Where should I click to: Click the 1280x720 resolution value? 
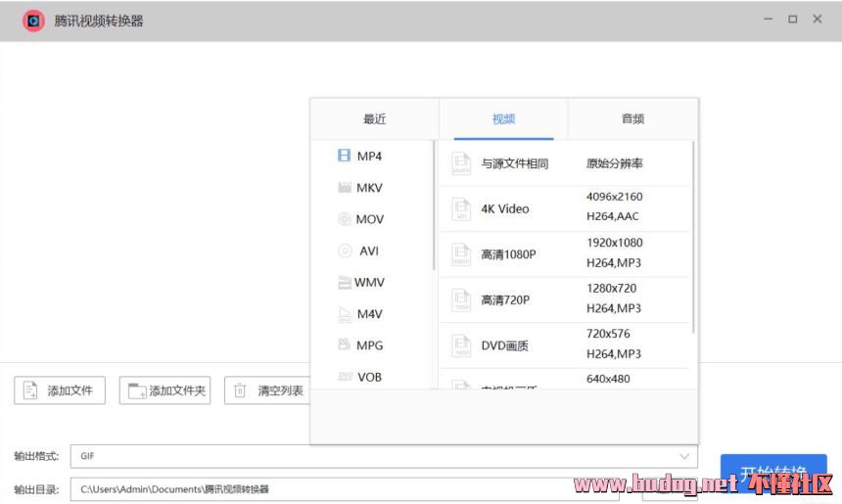pyautogui.click(x=611, y=289)
